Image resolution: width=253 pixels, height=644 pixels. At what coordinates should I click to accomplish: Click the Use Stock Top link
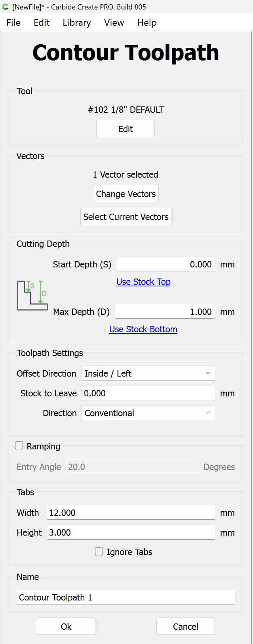coord(143,282)
